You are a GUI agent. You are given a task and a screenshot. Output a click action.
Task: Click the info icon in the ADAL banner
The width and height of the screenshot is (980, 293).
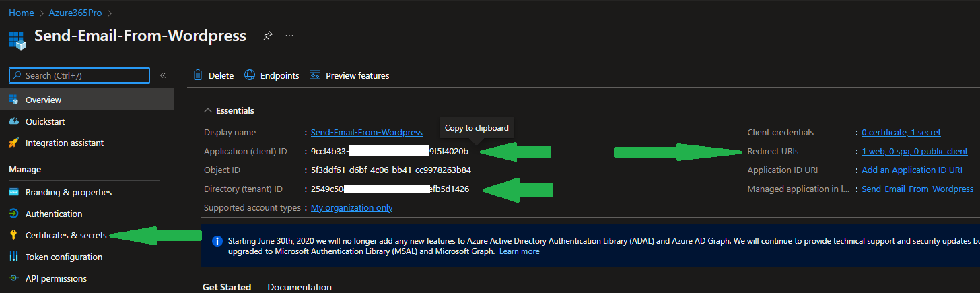tap(217, 240)
